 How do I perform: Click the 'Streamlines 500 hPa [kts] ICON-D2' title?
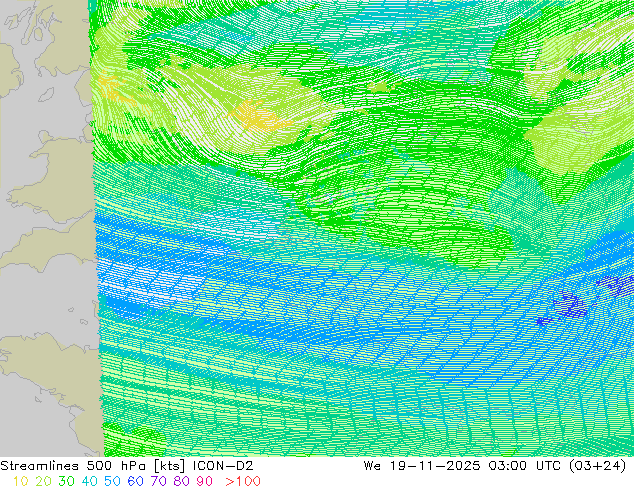pyautogui.click(x=127, y=466)
